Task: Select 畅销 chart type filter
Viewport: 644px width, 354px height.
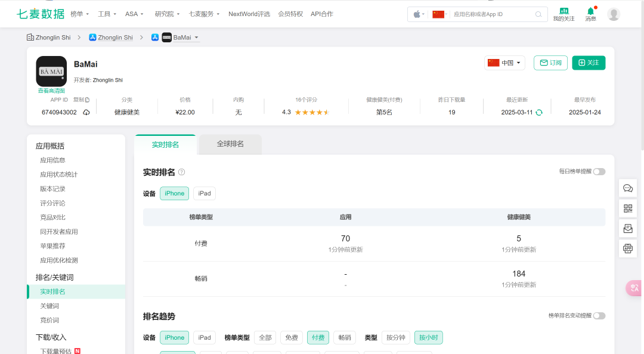Action: coord(345,337)
